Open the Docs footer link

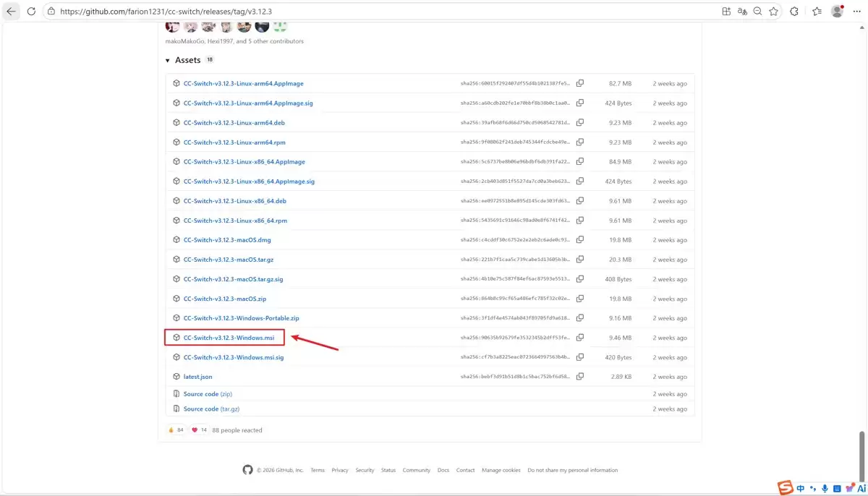[x=443, y=470]
